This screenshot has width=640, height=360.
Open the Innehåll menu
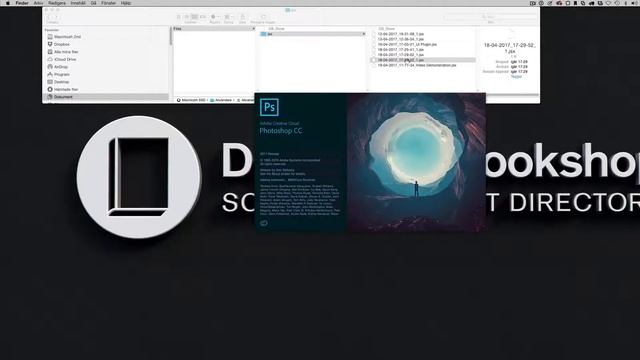(78, 3)
